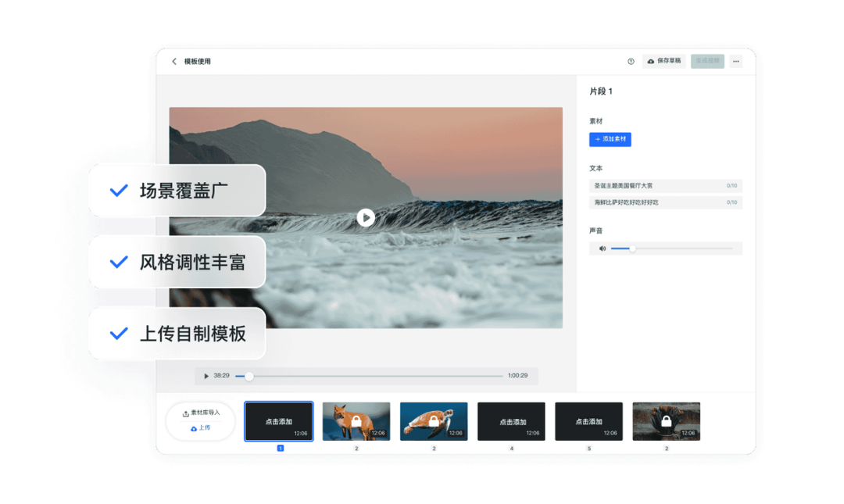Click the volume slider handle
The height and width of the screenshot is (504, 844).
[632, 248]
